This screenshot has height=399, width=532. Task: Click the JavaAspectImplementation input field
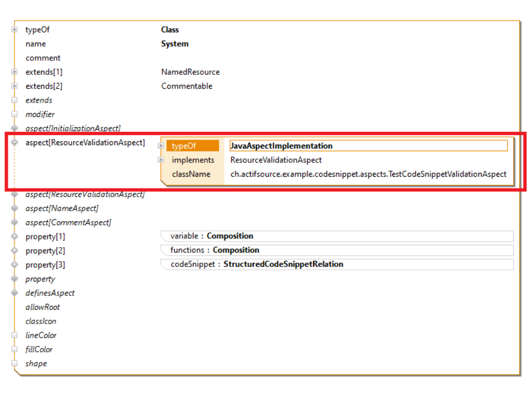[368, 146]
